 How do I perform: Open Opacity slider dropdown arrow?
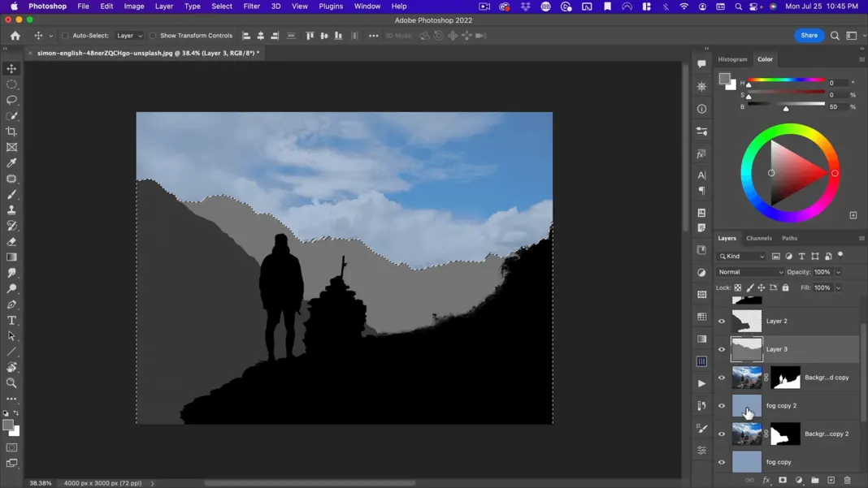pos(838,272)
